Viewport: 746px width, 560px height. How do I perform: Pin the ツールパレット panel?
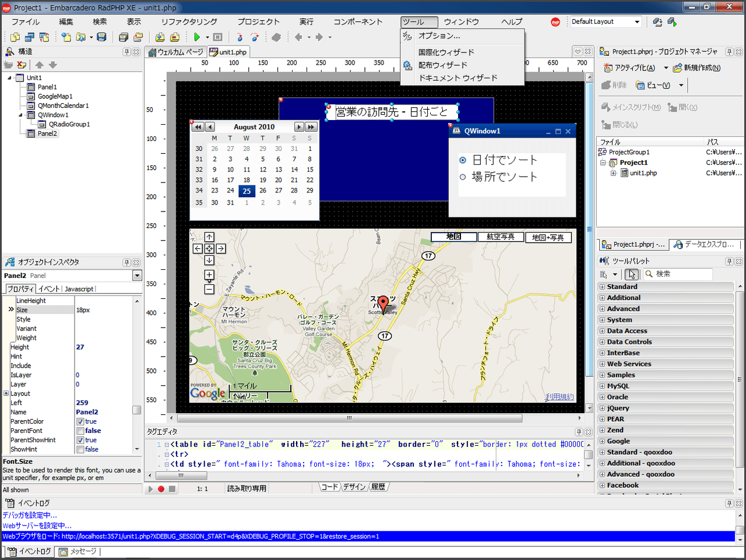coord(729,262)
